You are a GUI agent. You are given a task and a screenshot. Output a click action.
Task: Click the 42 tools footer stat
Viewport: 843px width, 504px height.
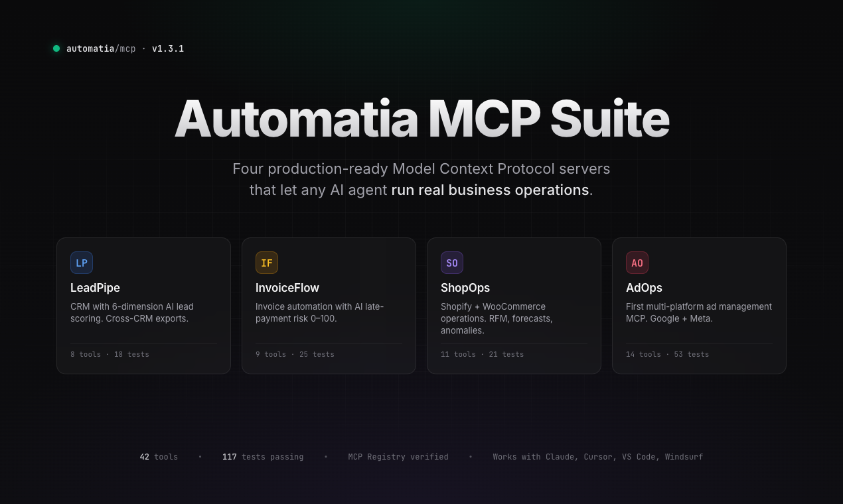point(159,456)
